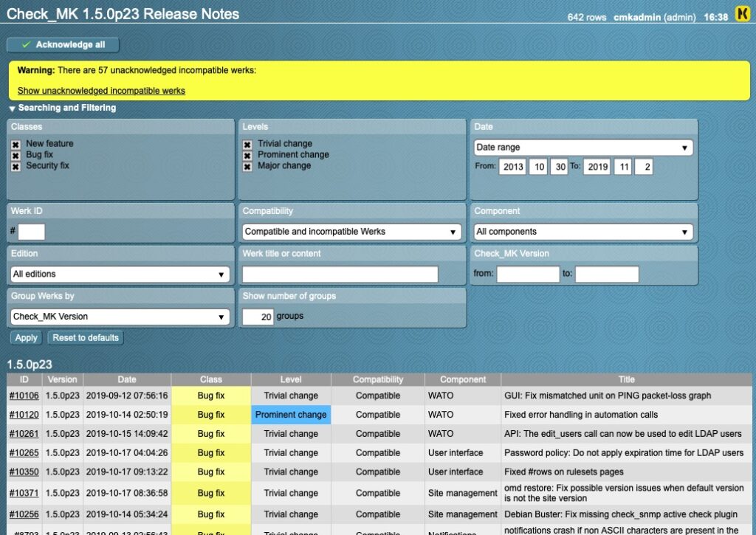Image resolution: width=756 pixels, height=535 pixels.
Task: Click the number of groups field
Action: tap(258, 317)
